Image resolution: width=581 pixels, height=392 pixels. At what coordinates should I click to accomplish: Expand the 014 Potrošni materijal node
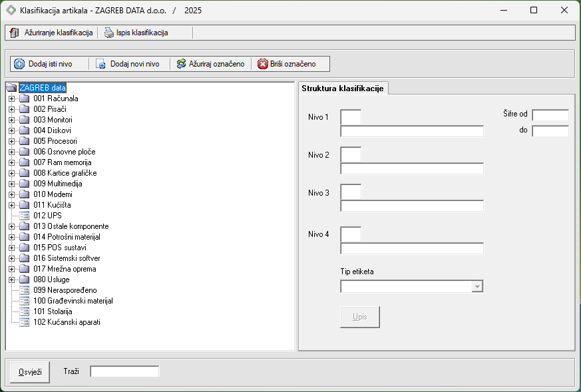[11, 237]
